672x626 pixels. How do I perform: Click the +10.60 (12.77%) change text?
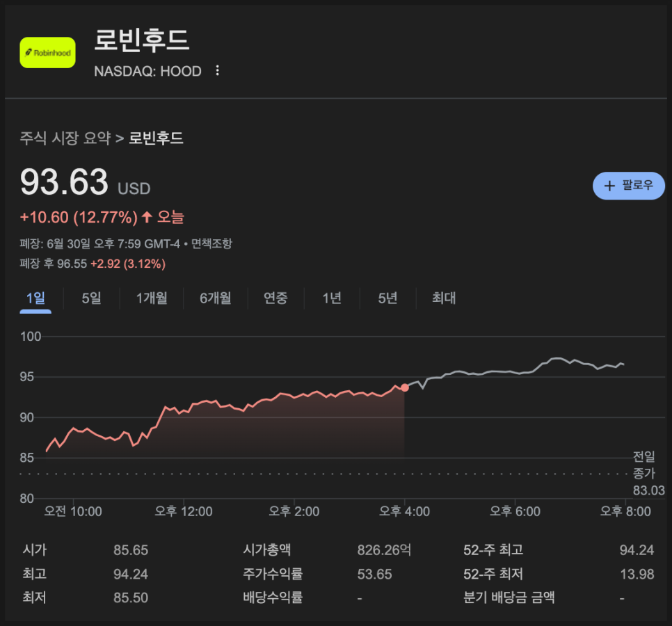(x=79, y=218)
